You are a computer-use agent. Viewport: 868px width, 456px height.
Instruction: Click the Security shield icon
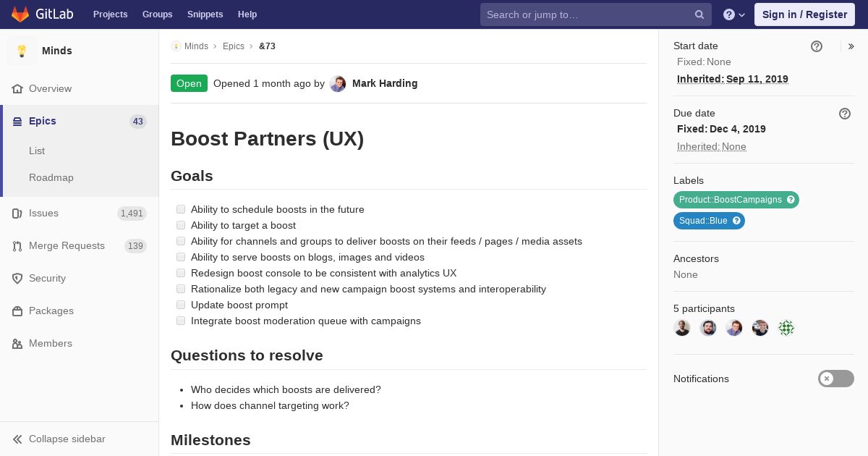17,279
